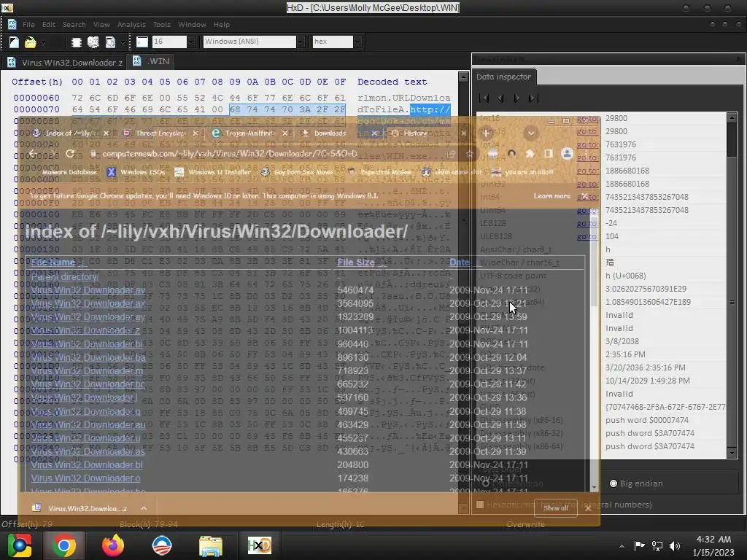This screenshot has height=560, width=747.
Task: Open the Search menu in HxD
Action: point(74,24)
